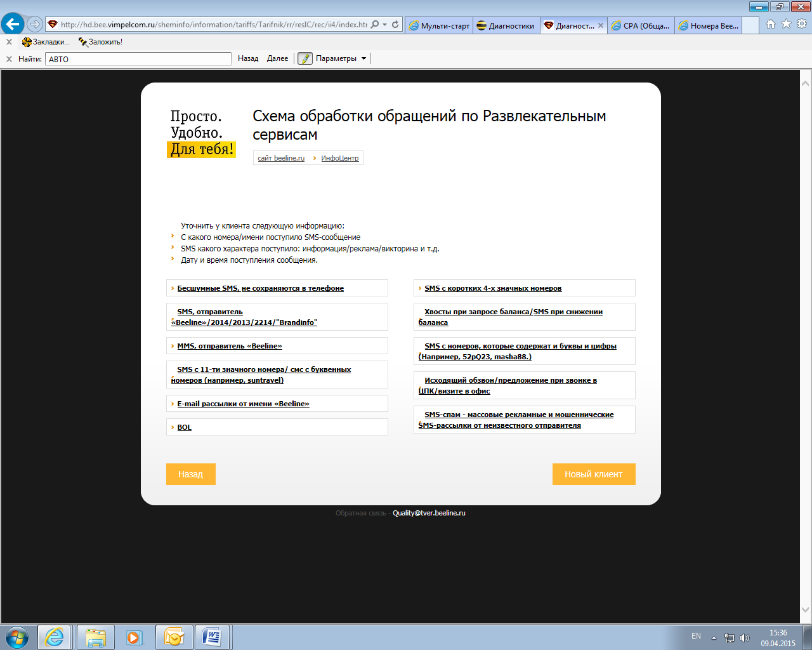812x650 pixels.
Task: Switch to the Мульти-старт tab
Action: [439, 25]
